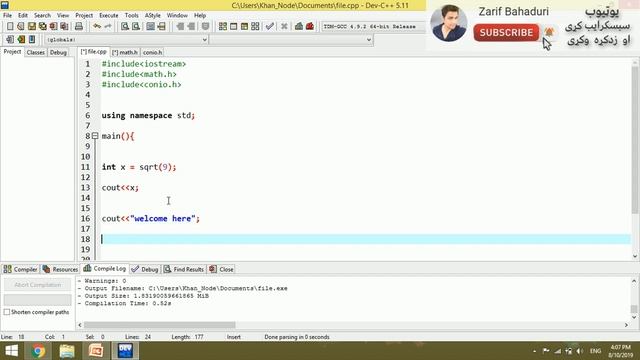The width and height of the screenshot is (640, 360).
Task: Click the compile log scroll-right arrow
Action: [x=626, y=325]
